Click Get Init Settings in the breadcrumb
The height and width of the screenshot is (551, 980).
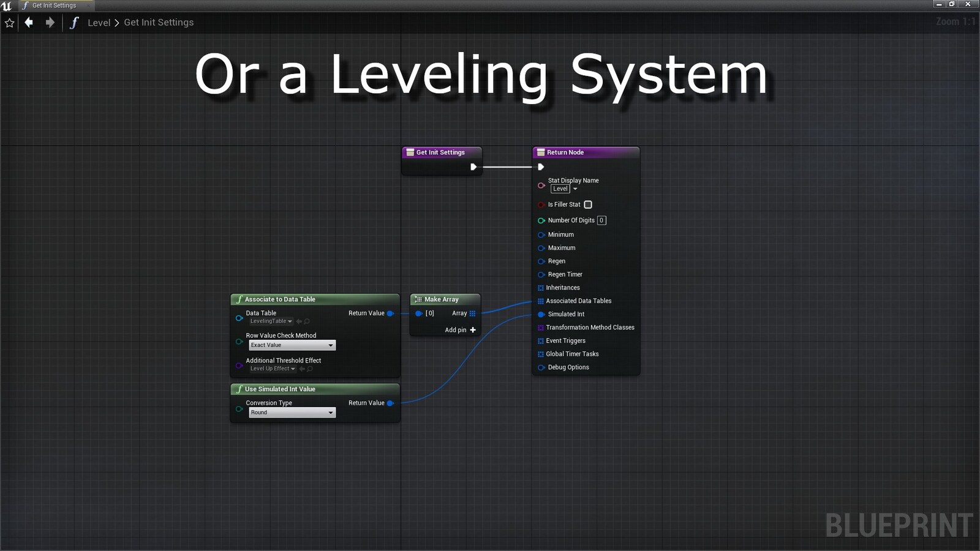tap(159, 23)
